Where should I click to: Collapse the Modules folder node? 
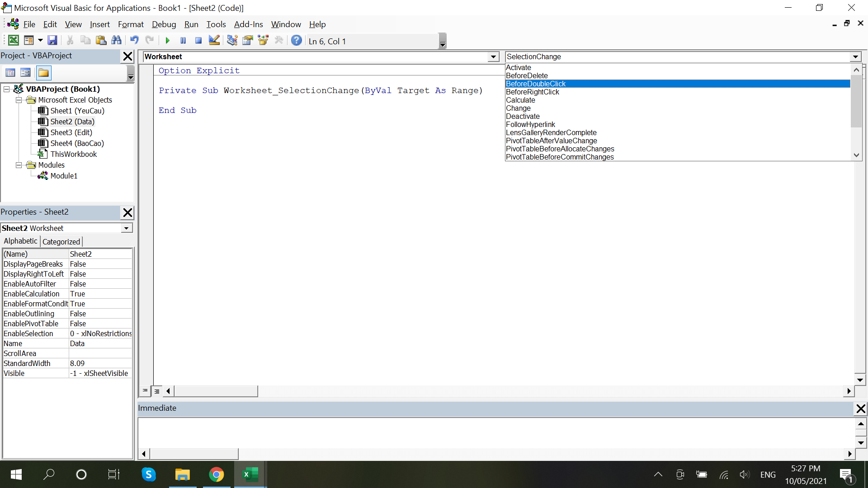pos(19,165)
